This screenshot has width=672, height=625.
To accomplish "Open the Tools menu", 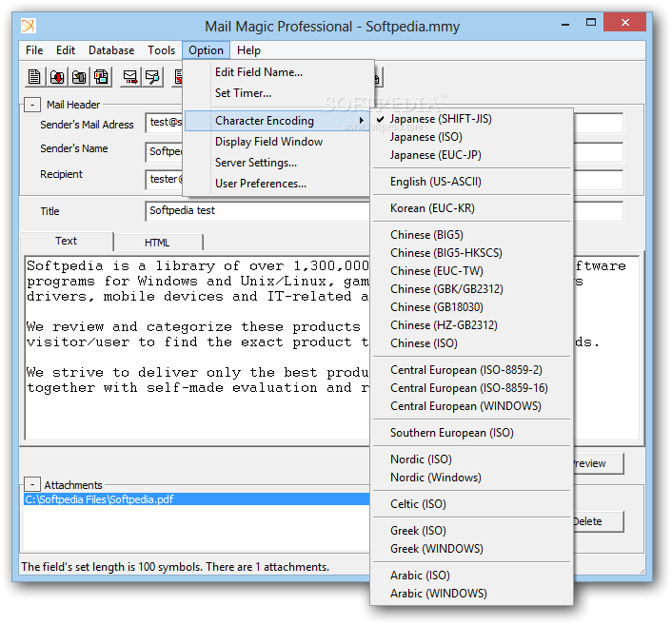I will 161,50.
